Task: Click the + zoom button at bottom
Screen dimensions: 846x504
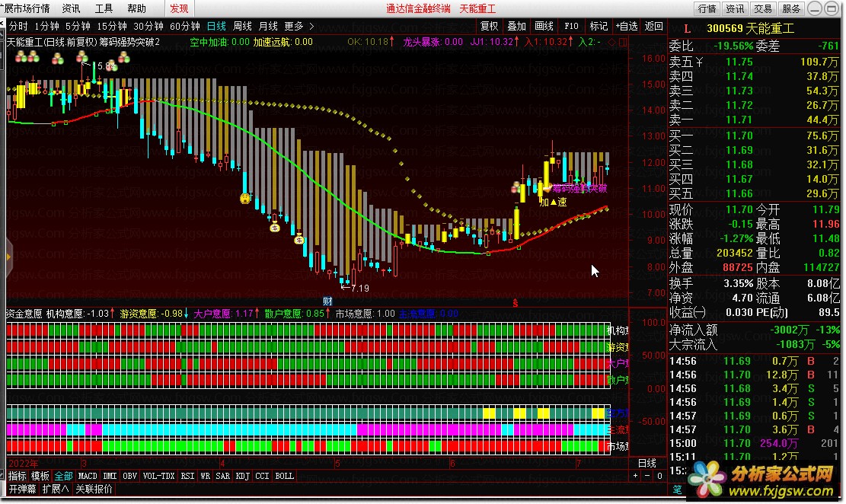Action: coord(636,476)
